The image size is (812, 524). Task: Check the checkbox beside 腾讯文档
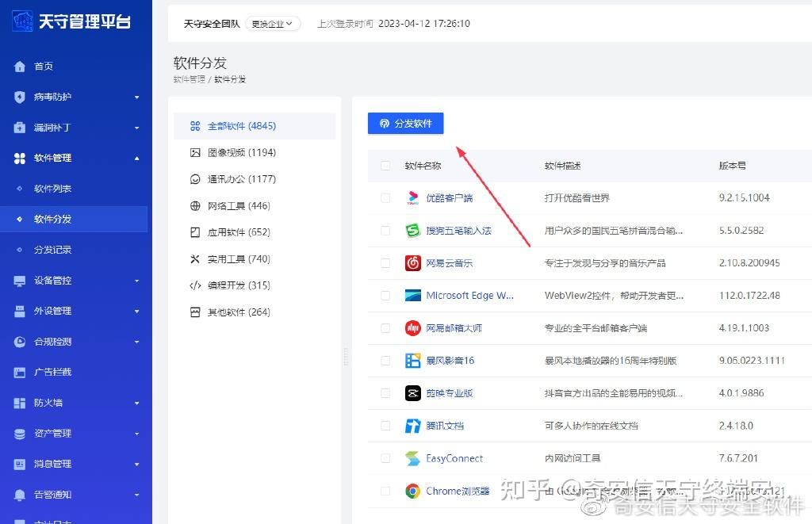point(385,426)
